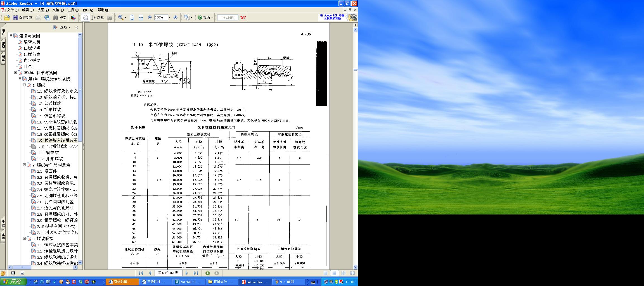Screen dimensions: 644x286
Task: Switch to Single Page layout
Action: click(x=325, y=273)
